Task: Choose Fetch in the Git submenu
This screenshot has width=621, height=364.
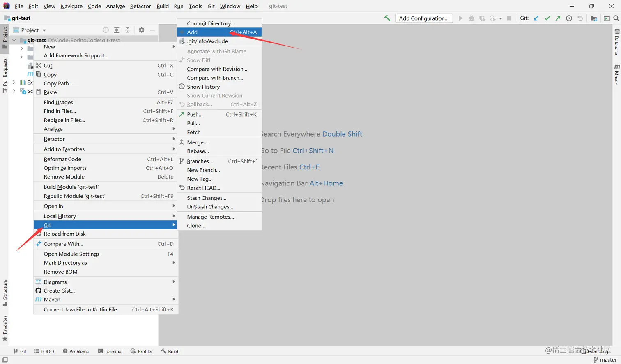Action: coord(219,132)
